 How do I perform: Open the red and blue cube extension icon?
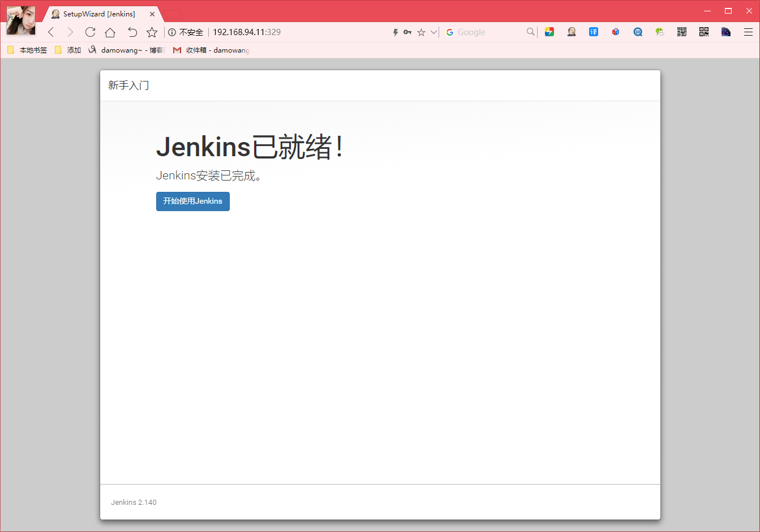pos(616,32)
